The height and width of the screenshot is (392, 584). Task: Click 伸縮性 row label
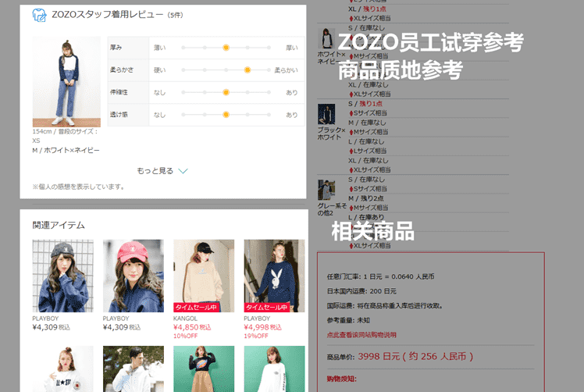pos(119,92)
